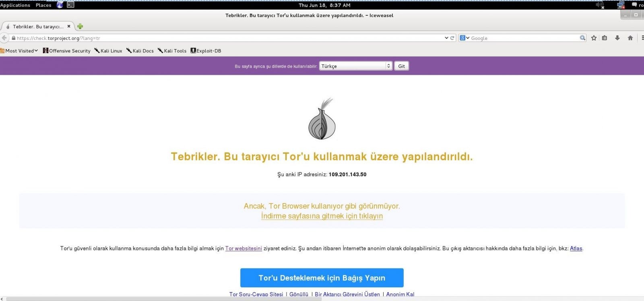Open the Bir Aktarıcı Görevini Üstlen link
The height and width of the screenshot is (301, 644).
347,294
